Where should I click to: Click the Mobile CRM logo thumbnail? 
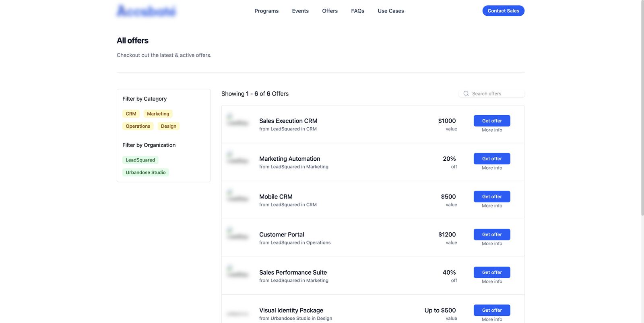pyautogui.click(x=238, y=196)
